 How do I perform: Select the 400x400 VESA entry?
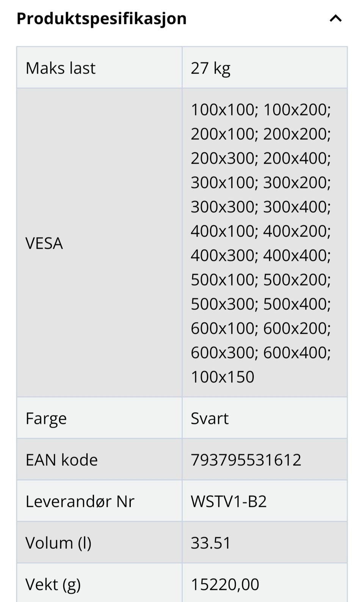pos(295,255)
